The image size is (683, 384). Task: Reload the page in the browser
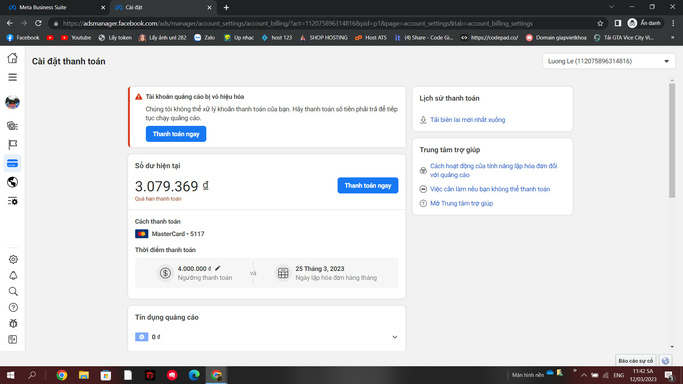pos(38,23)
